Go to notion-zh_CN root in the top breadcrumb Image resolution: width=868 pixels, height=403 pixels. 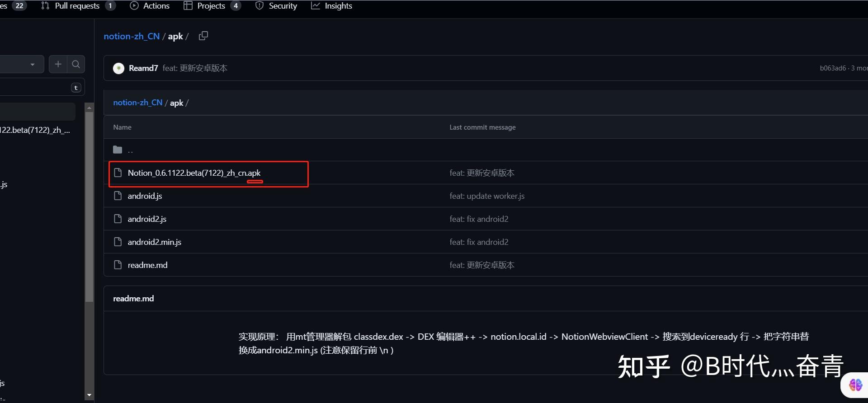point(132,36)
